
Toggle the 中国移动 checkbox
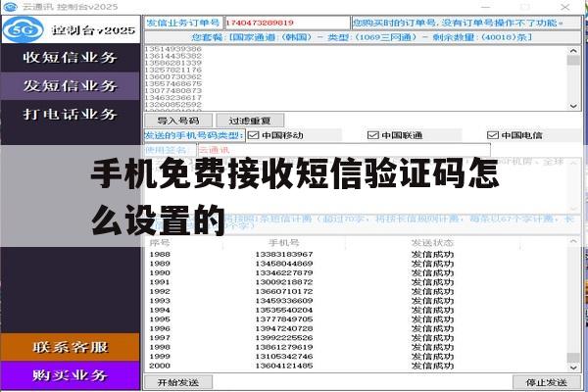coord(254,135)
